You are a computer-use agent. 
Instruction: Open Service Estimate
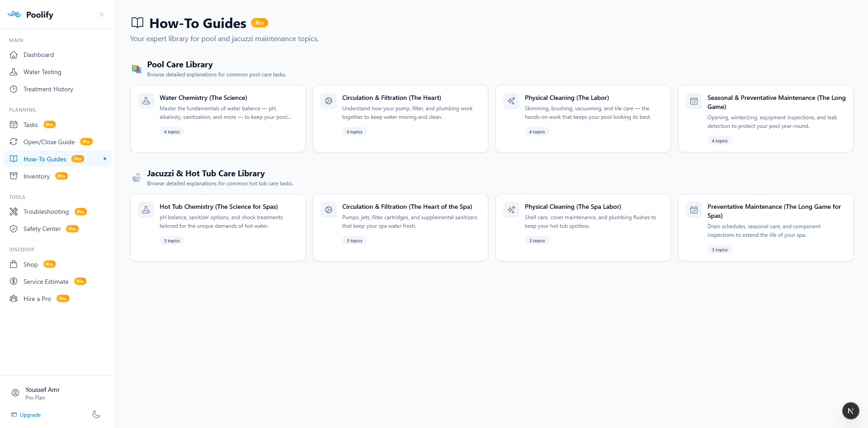pyautogui.click(x=57, y=282)
